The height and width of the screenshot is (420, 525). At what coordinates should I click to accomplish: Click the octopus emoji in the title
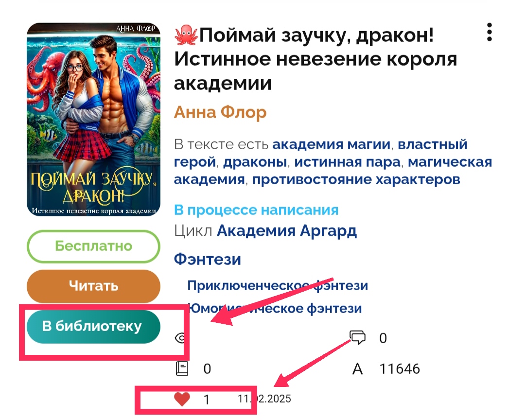pyautogui.click(x=186, y=35)
